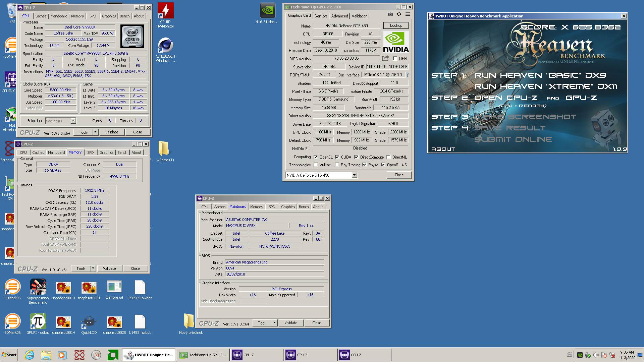The height and width of the screenshot is (362, 644).
Task: Click the Windows Media Player taskbar icon
Action: (x=62, y=355)
